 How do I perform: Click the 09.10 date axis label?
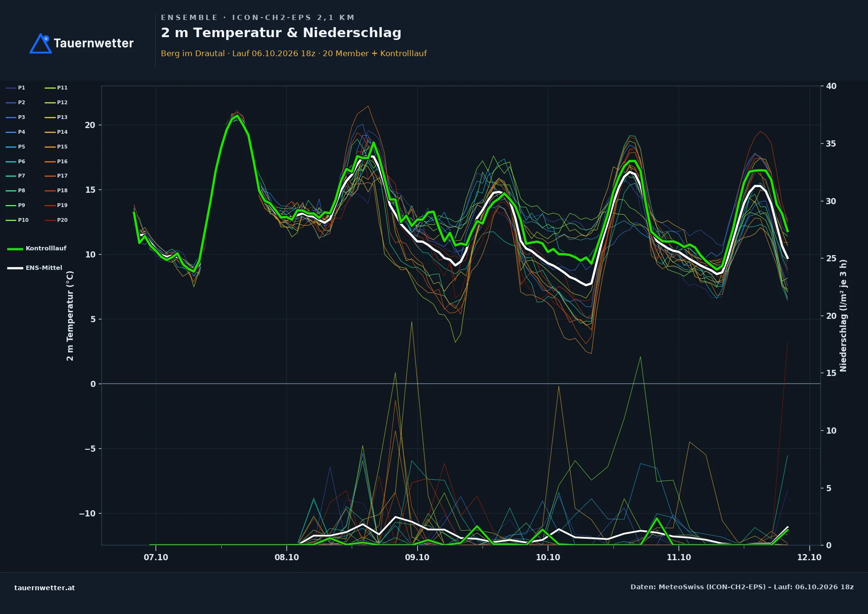(417, 557)
